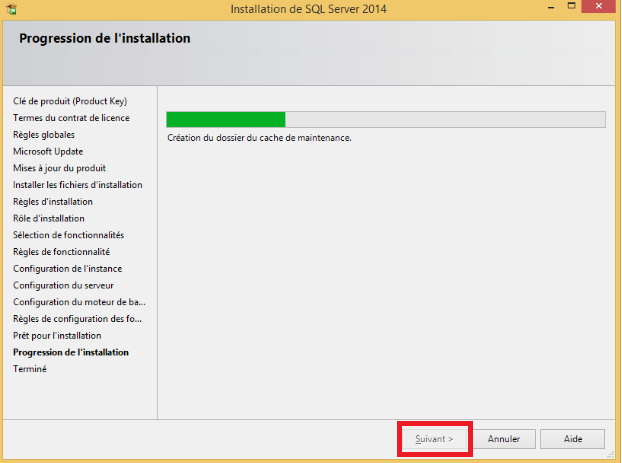This screenshot has width=622, height=463.
Task: Click the resize grip at window corner
Action: 611,455
